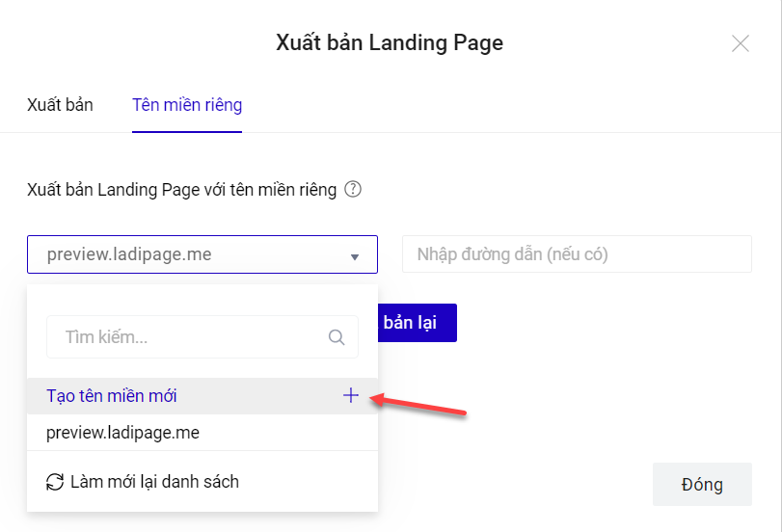The width and height of the screenshot is (782, 532).
Task: Focus the Nhập đường dẫn path field
Action: [576, 255]
